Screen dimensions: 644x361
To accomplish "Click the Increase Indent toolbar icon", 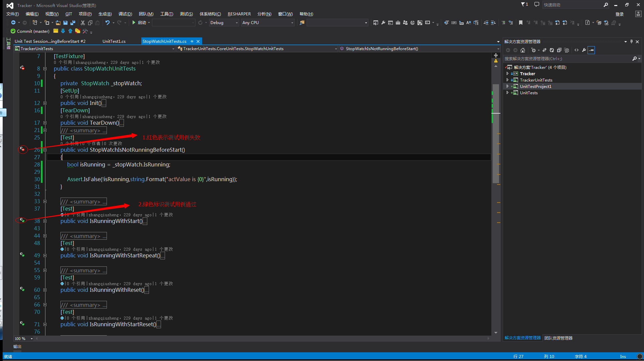I will [x=493, y=22].
